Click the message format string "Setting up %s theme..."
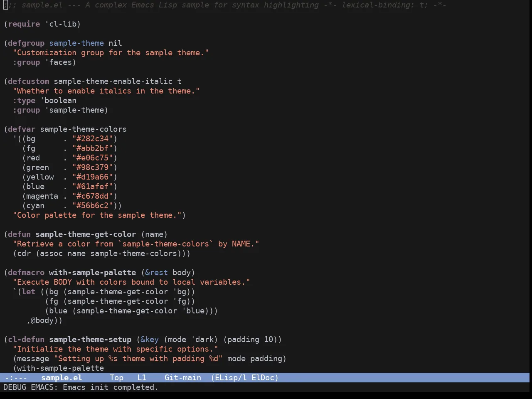The height and width of the screenshot is (399, 532). pyautogui.click(x=138, y=359)
